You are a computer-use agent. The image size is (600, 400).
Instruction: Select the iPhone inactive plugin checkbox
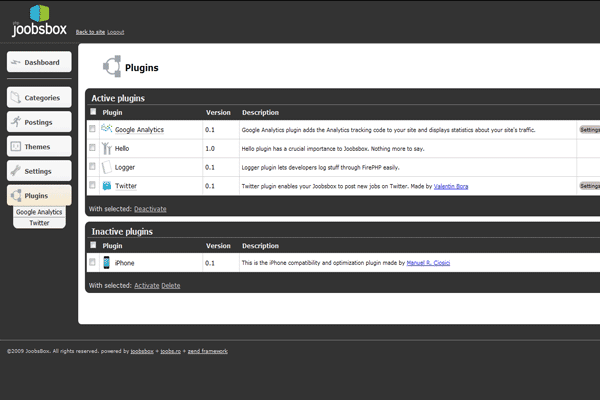click(93, 263)
